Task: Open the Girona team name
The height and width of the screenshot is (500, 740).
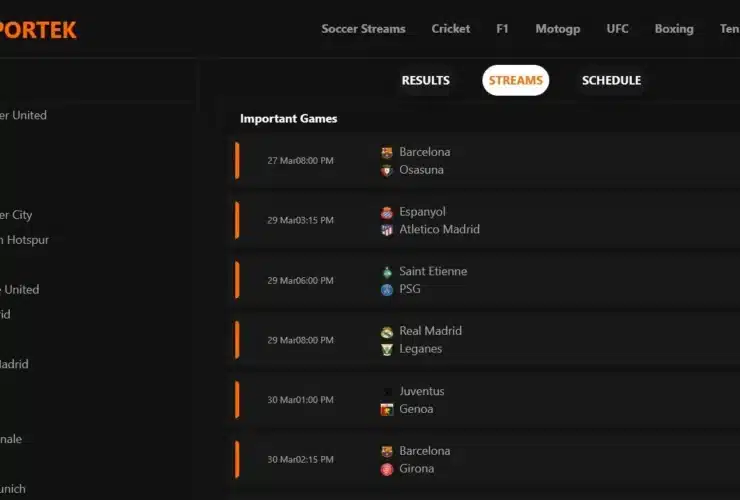Action: pyautogui.click(x=417, y=469)
